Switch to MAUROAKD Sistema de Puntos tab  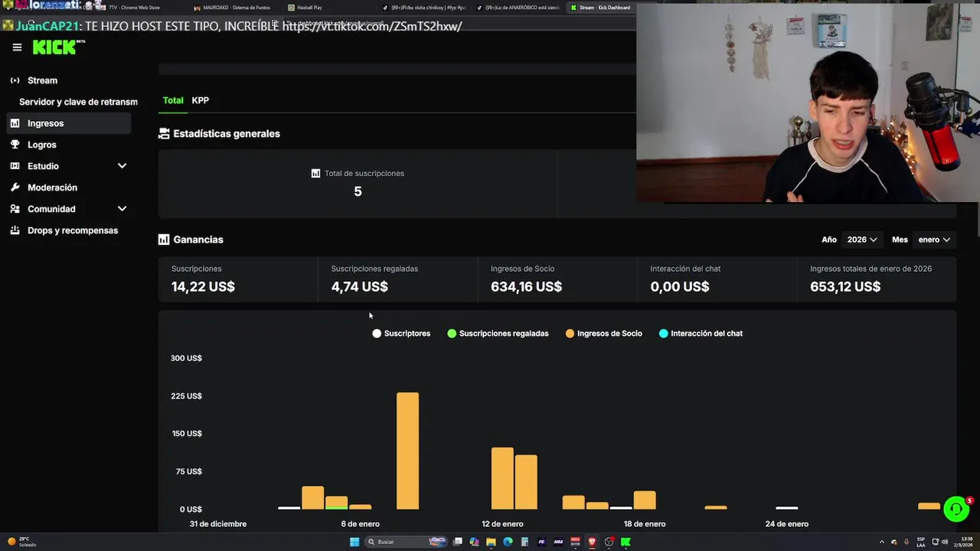click(x=232, y=8)
